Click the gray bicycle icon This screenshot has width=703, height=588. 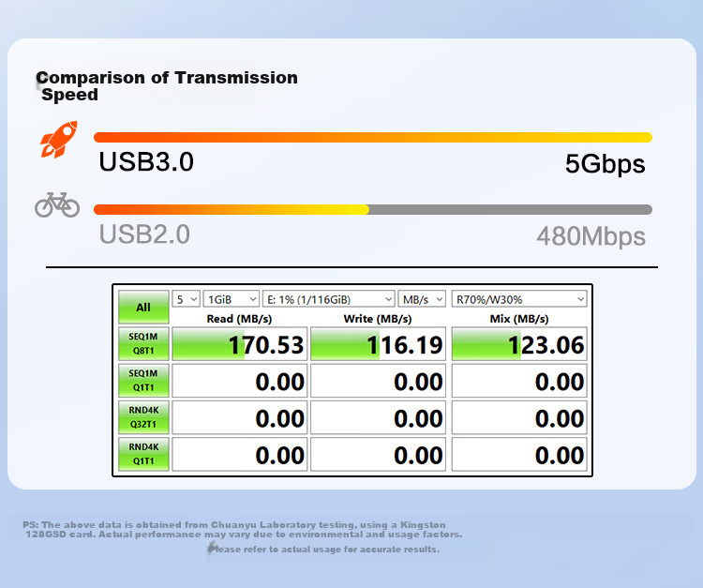pos(57,205)
